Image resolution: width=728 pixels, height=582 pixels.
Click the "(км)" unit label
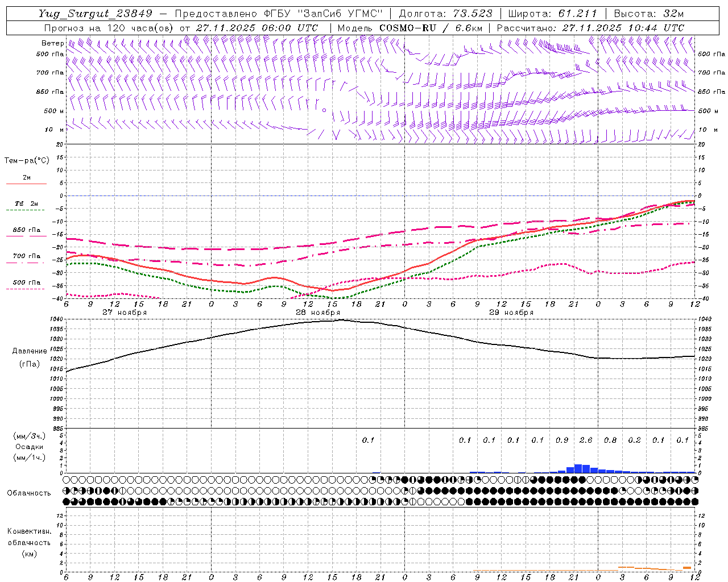click(30, 554)
